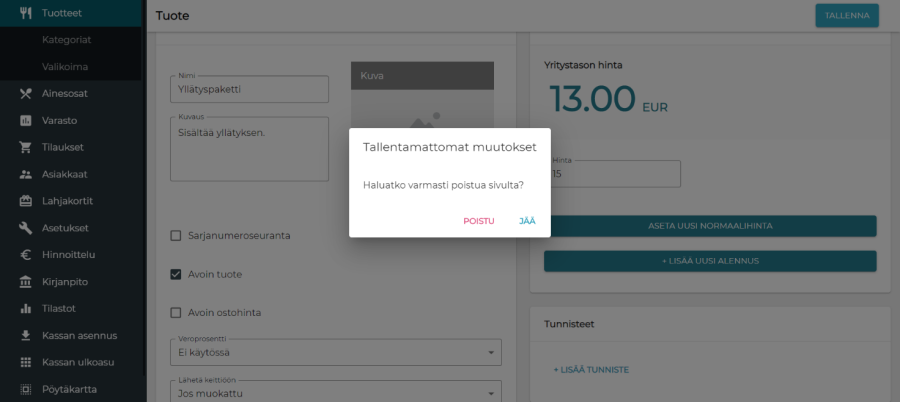
Task: Stay on page with the JÄÄ button
Action: click(527, 221)
